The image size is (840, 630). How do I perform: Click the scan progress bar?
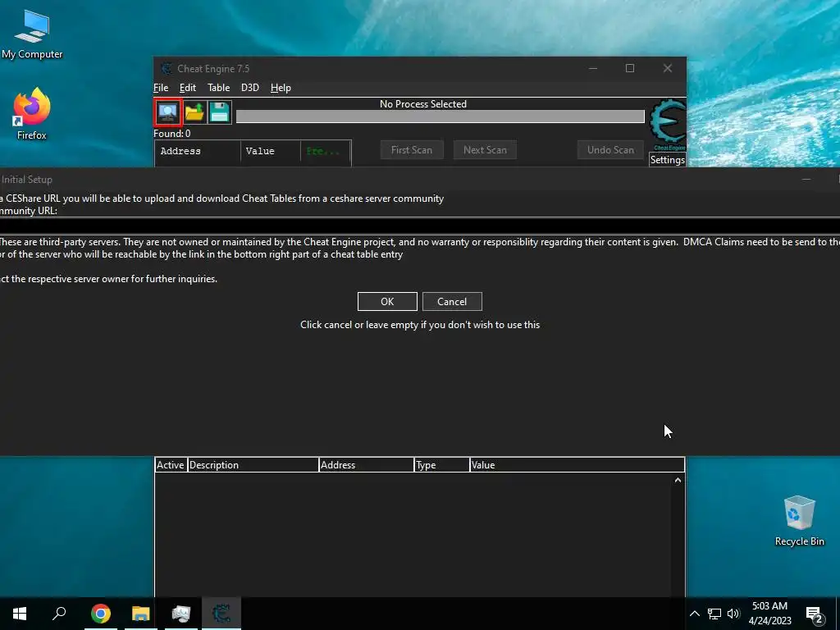441,116
